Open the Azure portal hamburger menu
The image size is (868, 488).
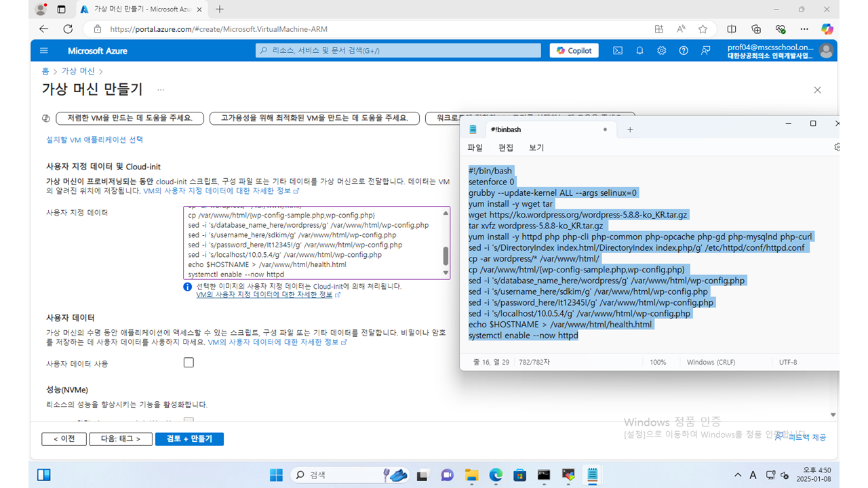point(44,51)
